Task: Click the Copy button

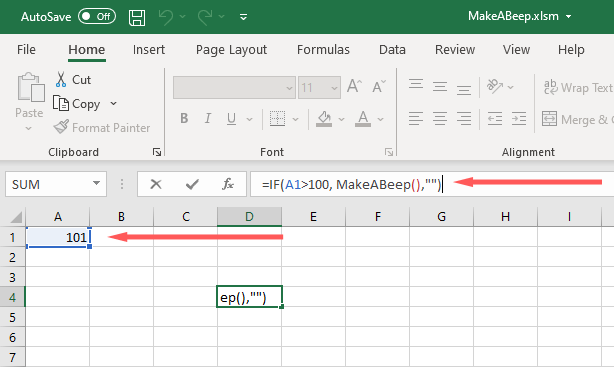Action: pos(77,104)
